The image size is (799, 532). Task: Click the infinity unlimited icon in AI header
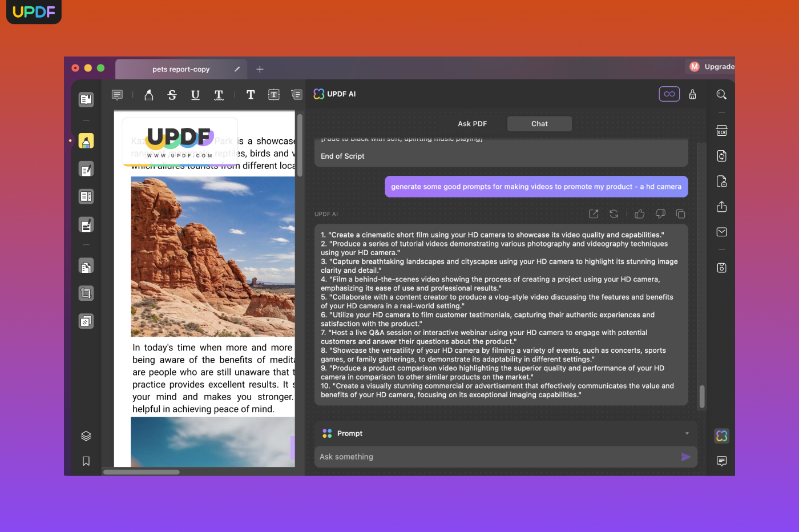pos(669,94)
